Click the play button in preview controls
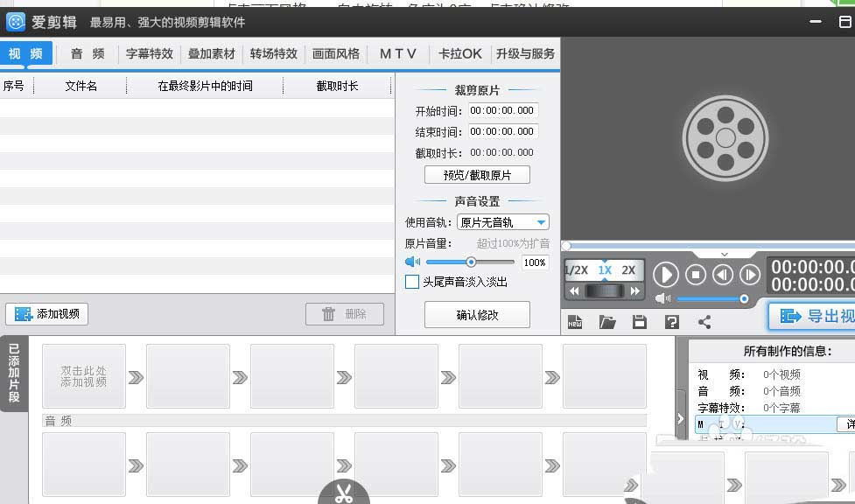The width and height of the screenshot is (855, 504). (x=666, y=275)
